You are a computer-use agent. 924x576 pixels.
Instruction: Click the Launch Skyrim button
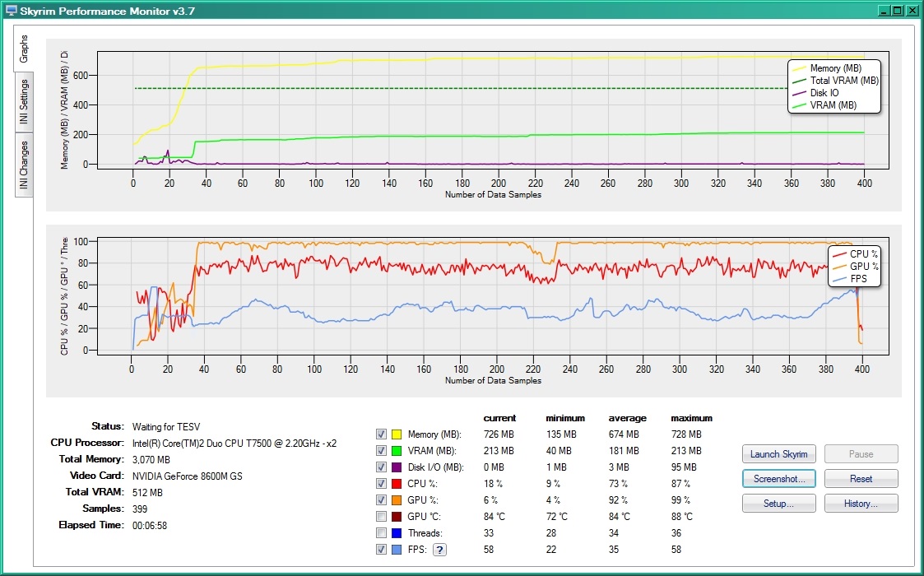(778, 453)
